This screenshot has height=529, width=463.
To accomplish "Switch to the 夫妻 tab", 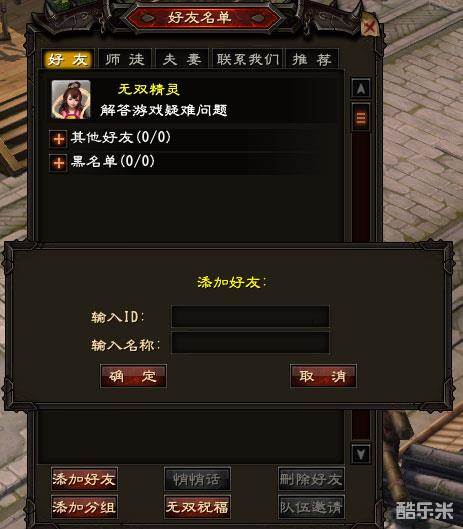I will pyautogui.click(x=182, y=59).
